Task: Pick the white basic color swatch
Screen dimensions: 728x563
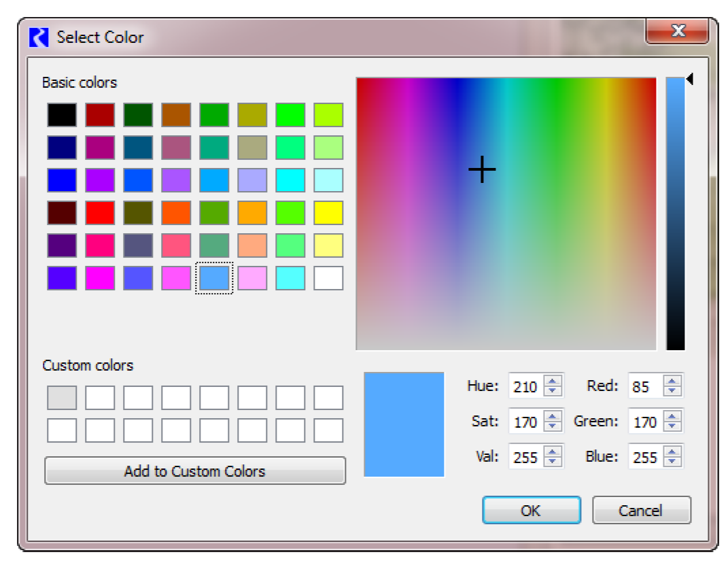Action: point(328,278)
